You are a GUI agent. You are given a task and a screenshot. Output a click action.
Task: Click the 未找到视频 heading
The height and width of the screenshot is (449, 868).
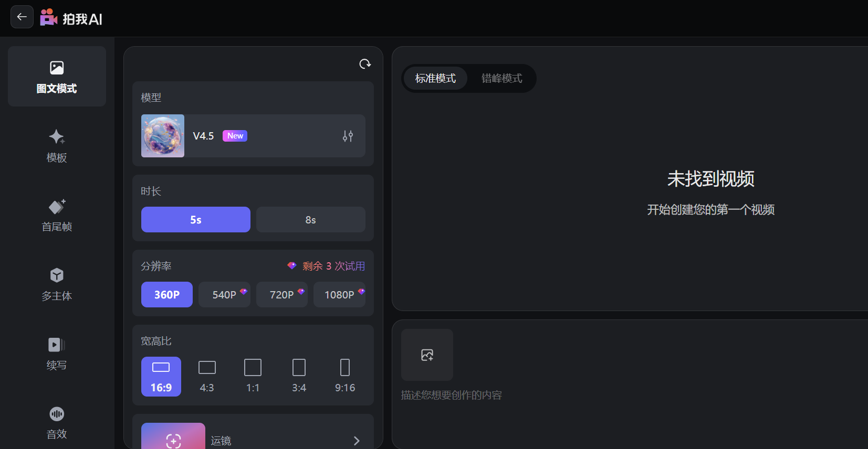click(710, 179)
